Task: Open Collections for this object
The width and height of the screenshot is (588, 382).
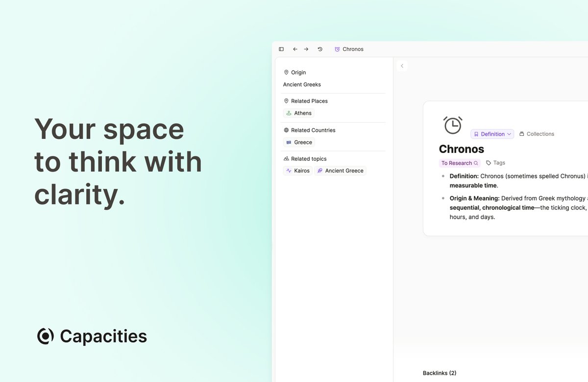Action: (537, 134)
